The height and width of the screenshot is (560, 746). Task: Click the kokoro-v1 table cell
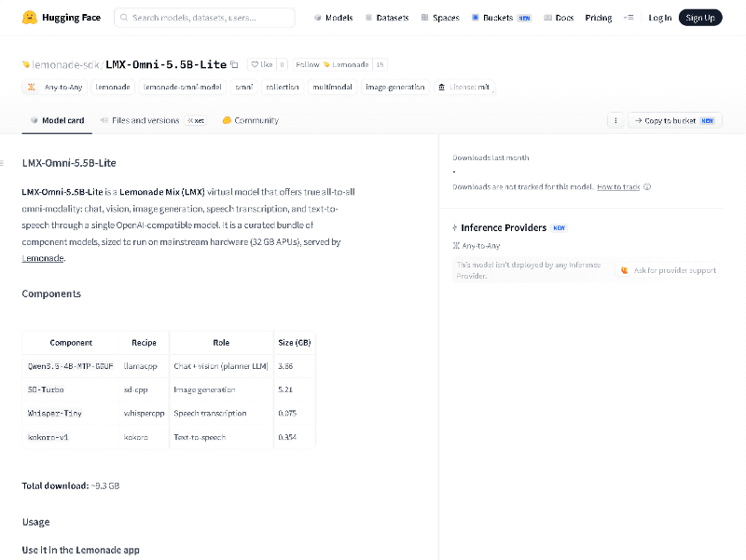(x=71, y=437)
